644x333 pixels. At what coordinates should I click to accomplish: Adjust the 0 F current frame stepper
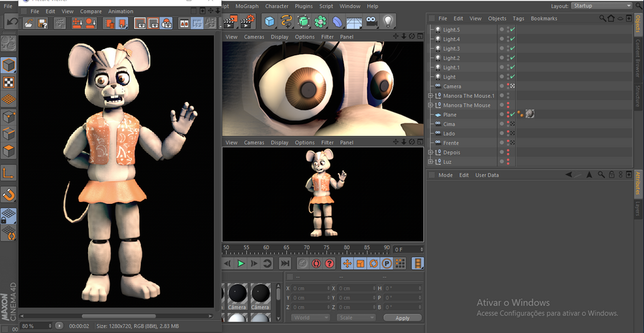click(x=421, y=249)
